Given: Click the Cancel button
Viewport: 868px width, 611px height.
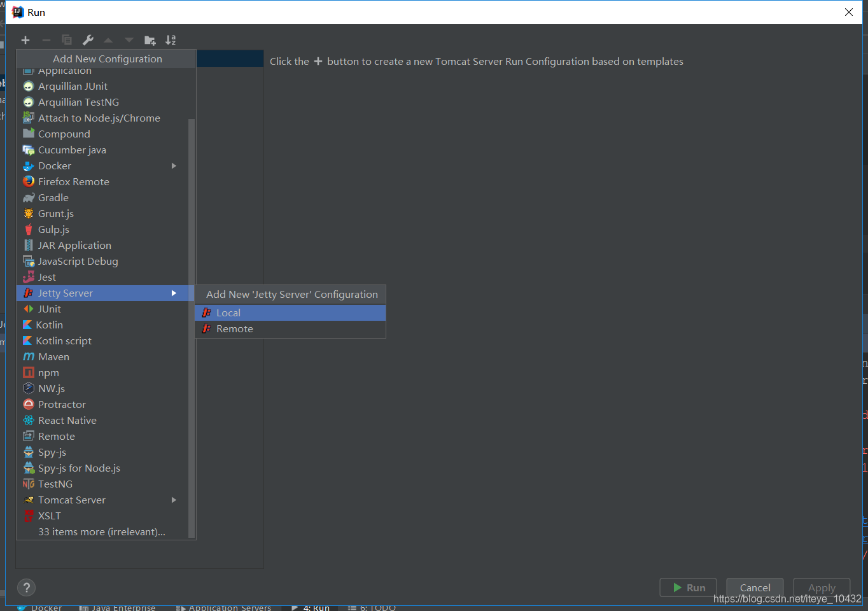Looking at the screenshot, I should (x=755, y=587).
